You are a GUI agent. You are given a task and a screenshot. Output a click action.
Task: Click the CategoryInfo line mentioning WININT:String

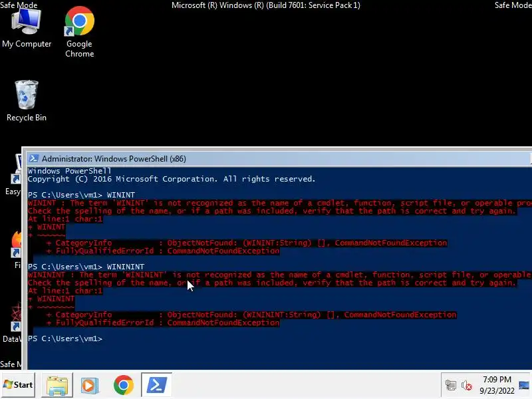coord(247,243)
